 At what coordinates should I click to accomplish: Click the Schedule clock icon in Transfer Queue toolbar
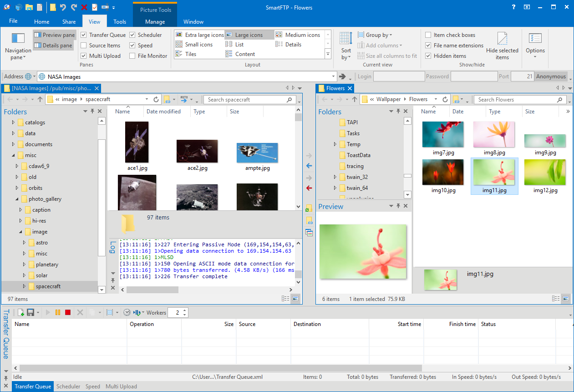click(x=127, y=312)
